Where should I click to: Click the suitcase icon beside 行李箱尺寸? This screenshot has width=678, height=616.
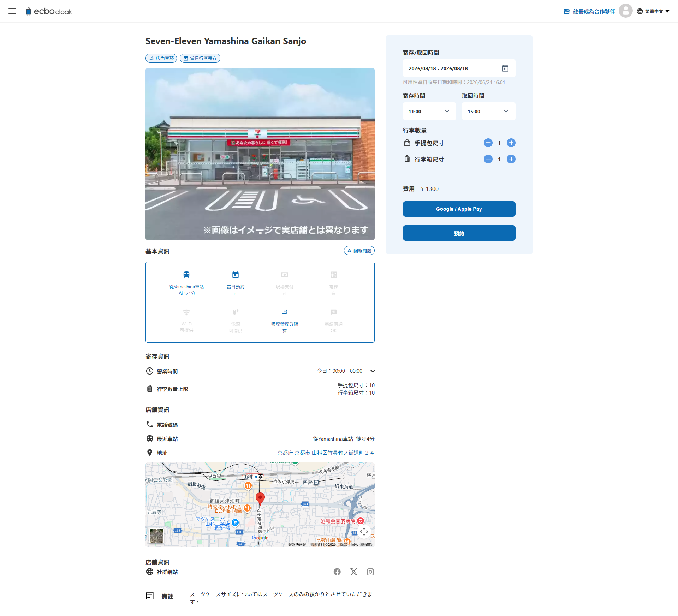tap(407, 159)
